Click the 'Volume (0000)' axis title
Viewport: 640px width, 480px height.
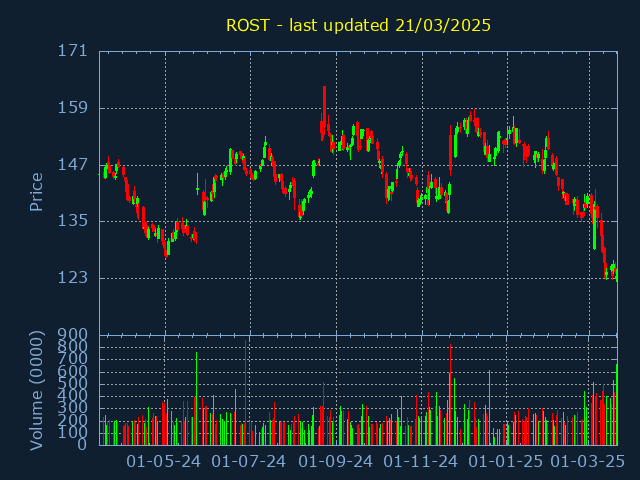(36, 391)
